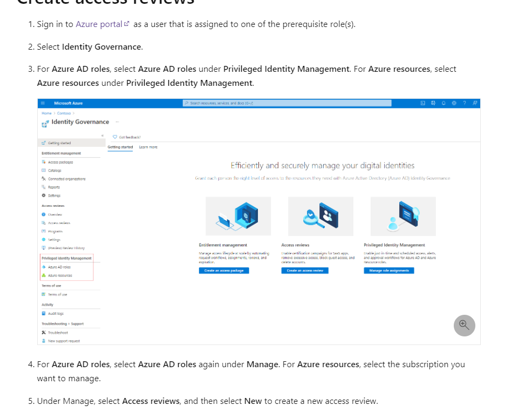Click the gear icon under Entitlement management

tap(43, 195)
